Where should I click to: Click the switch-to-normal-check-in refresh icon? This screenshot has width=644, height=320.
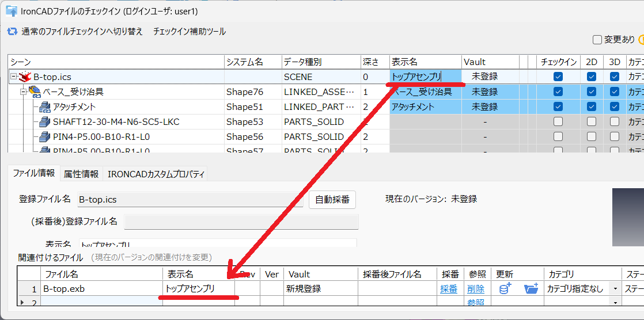click(13, 32)
